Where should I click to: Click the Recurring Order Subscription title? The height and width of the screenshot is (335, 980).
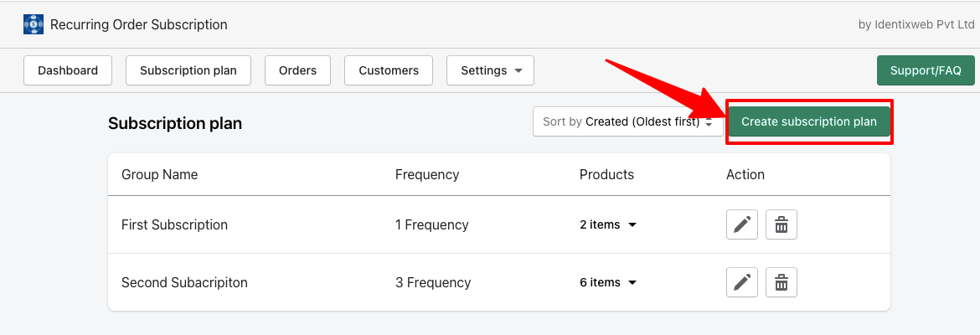139,24
